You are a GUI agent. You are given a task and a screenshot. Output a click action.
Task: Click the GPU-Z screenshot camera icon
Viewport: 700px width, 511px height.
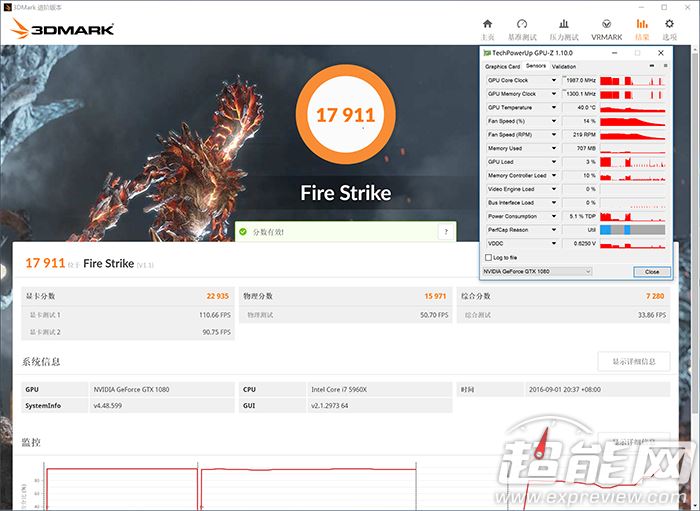(652, 66)
